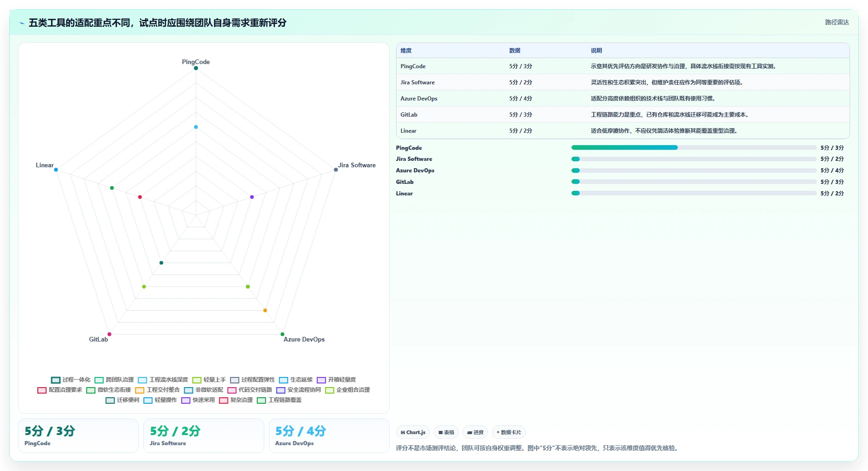The height and width of the screenshot is (471, 868).
Task: Select the Azure DevOps table row
Action: point(623,99)
